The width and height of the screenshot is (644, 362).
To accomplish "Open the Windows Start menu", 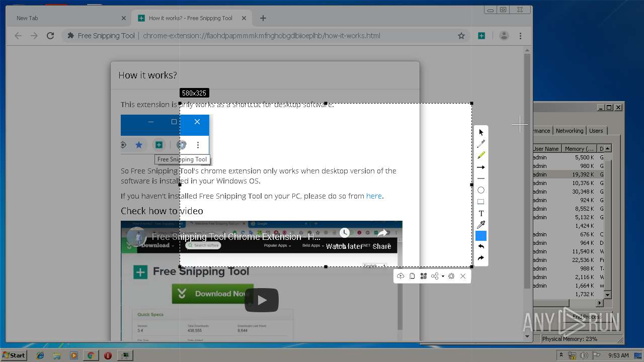I will coord(14,355).
